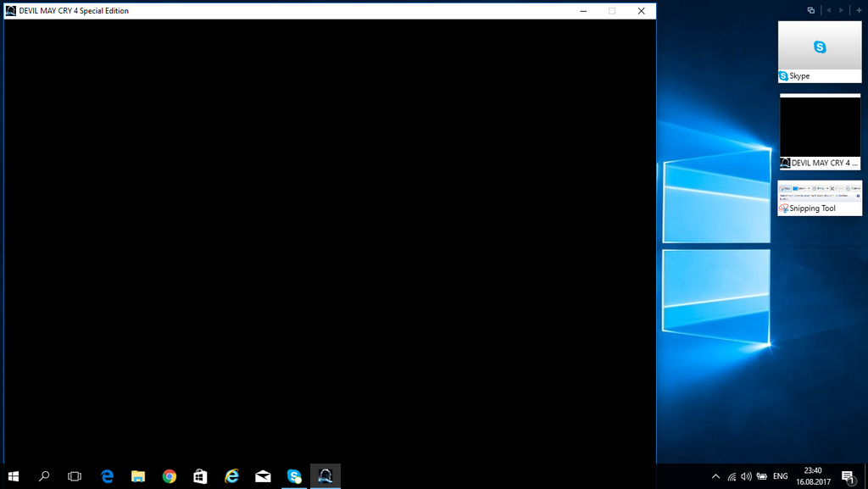Open Action Center notifications icon

click(x=849, y=477)
